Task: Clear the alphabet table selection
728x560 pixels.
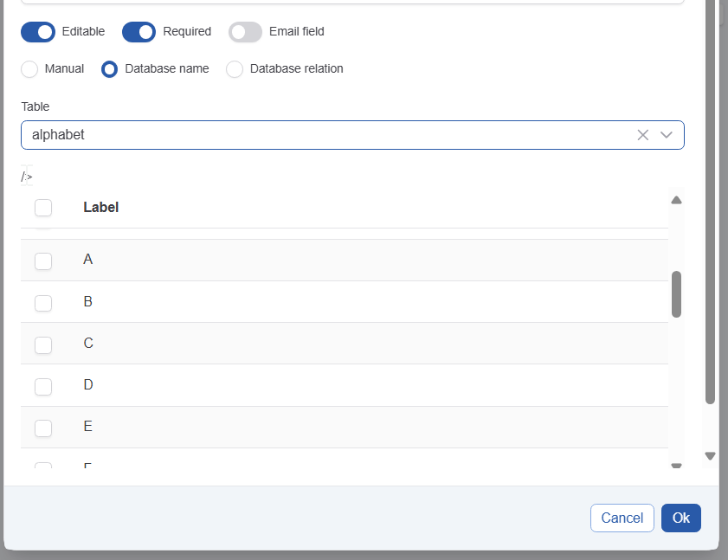Action: coord(642,135)
